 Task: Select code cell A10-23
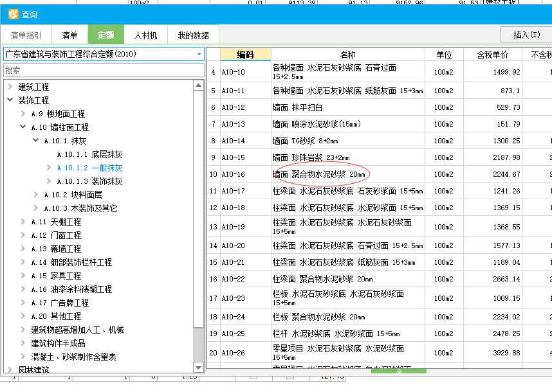[246, 298]
